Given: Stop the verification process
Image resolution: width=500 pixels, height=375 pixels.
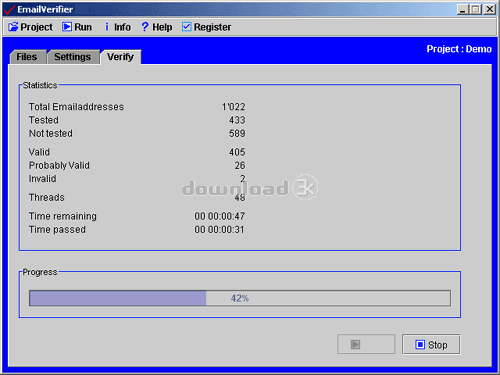Looking at the screenshot, I should tap(431, 344).
